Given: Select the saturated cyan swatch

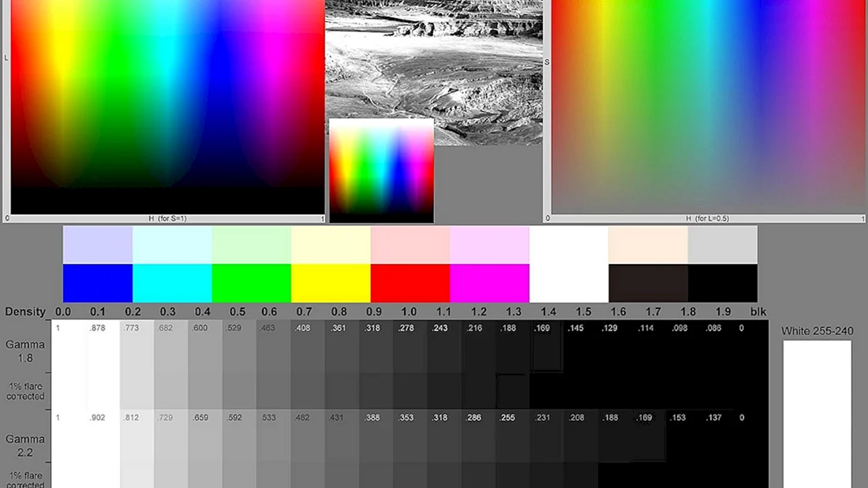Looking at the screenshot, I should 172,283.
